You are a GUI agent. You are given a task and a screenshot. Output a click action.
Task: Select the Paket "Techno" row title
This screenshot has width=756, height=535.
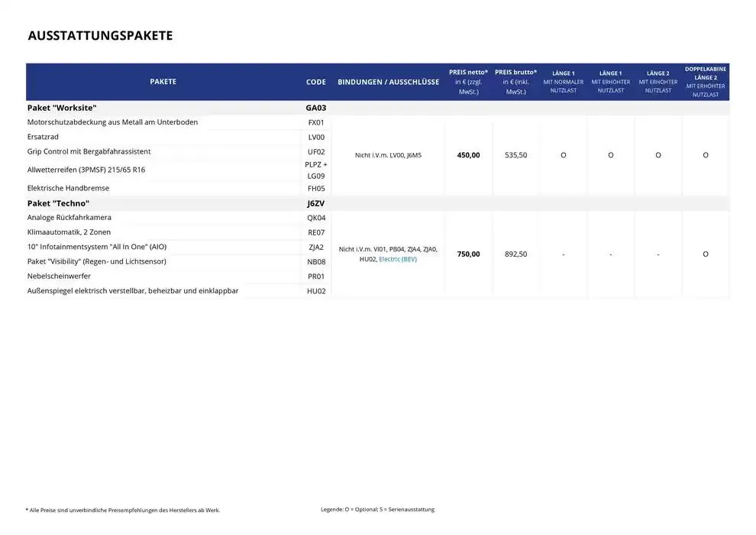(x=58, y=203)
